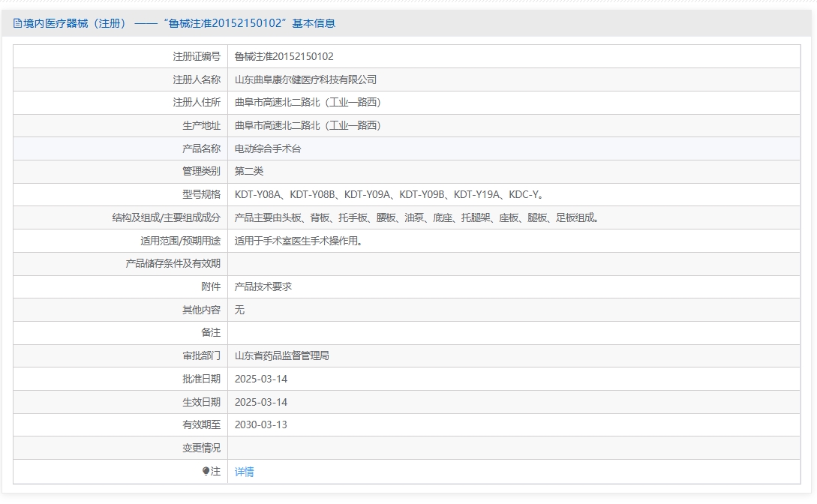Select the 批准日期 value 2025-03-14
This screenshot has height=504, width=817.
pos(261,379)
